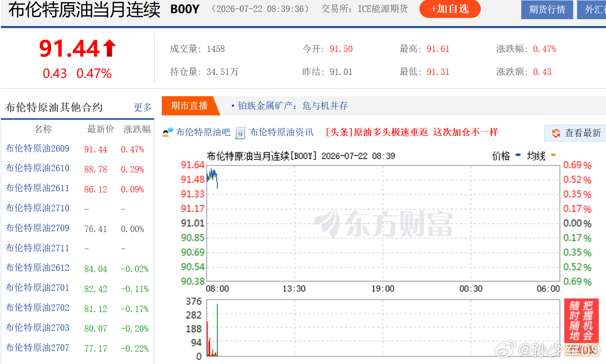The width and height of the screenshot is (606, 364).
Task: Open contract 布伦特原油2703
Action: tap(37, 328)
